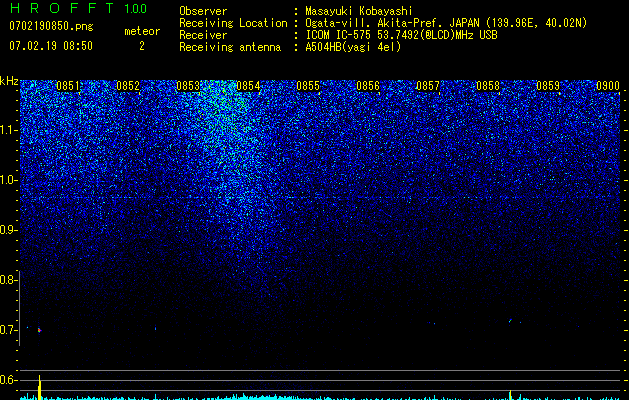Screen dimensions: 629x400
Task: Click the 0855 time marker
Action: click(x=308, y=86)
